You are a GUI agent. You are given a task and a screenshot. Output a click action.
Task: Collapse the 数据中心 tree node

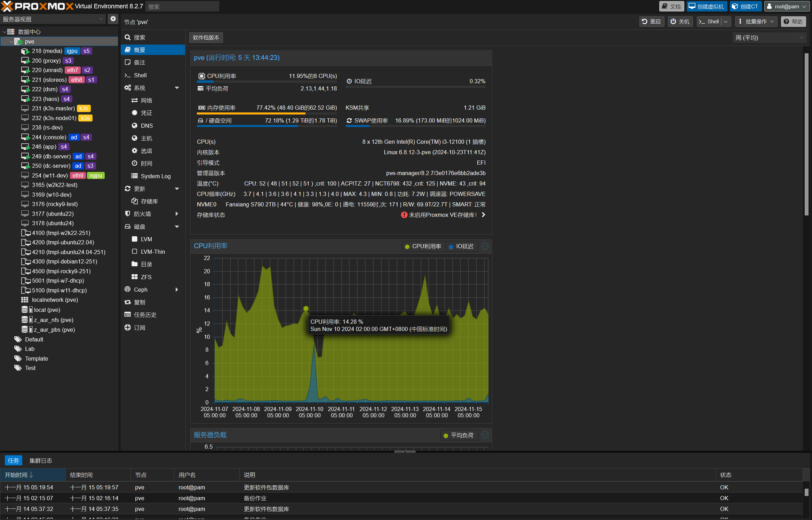click(4, 32)
